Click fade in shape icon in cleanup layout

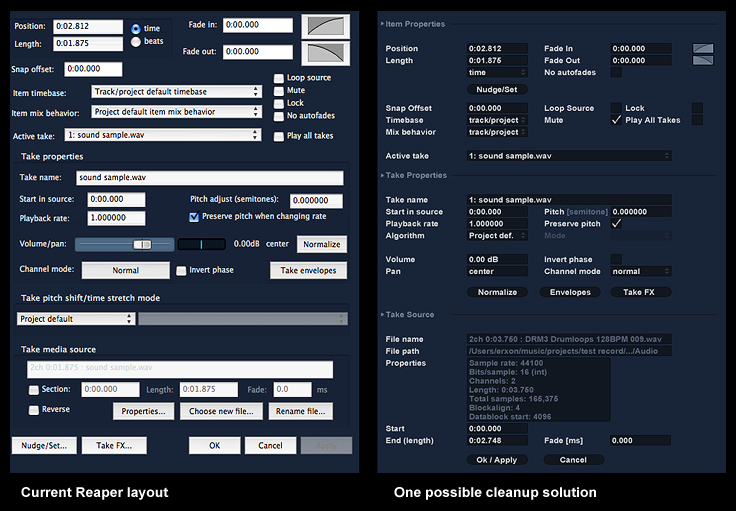click(703, 48)
